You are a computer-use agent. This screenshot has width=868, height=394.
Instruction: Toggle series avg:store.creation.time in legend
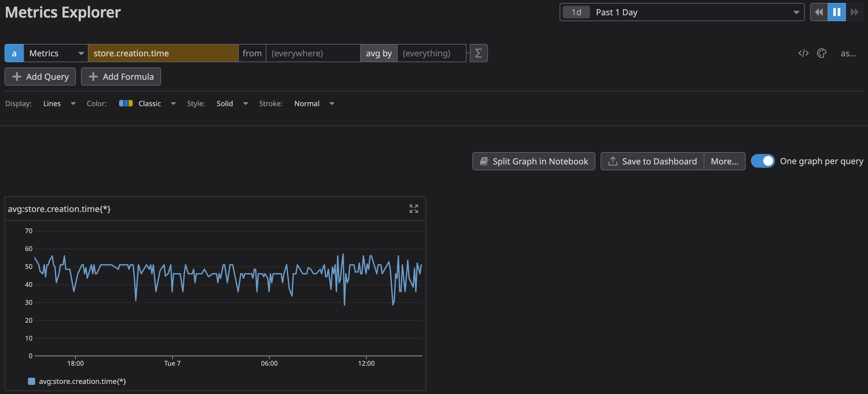click(x=82, y=381)
